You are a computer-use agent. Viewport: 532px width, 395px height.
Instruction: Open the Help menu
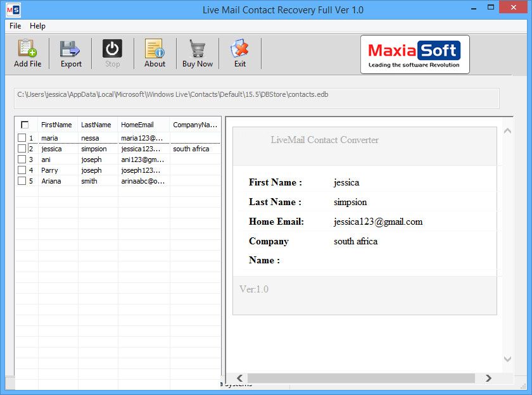click(x=37, y=26)
